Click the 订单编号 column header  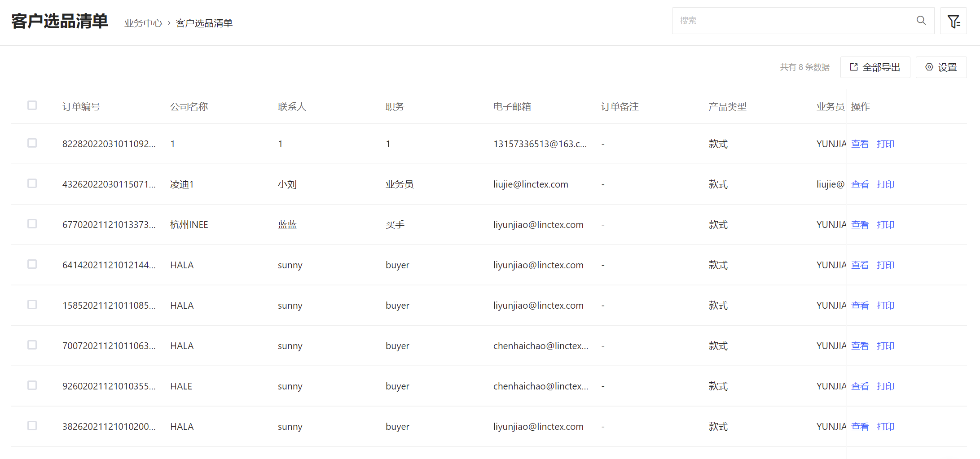[81, 107]
